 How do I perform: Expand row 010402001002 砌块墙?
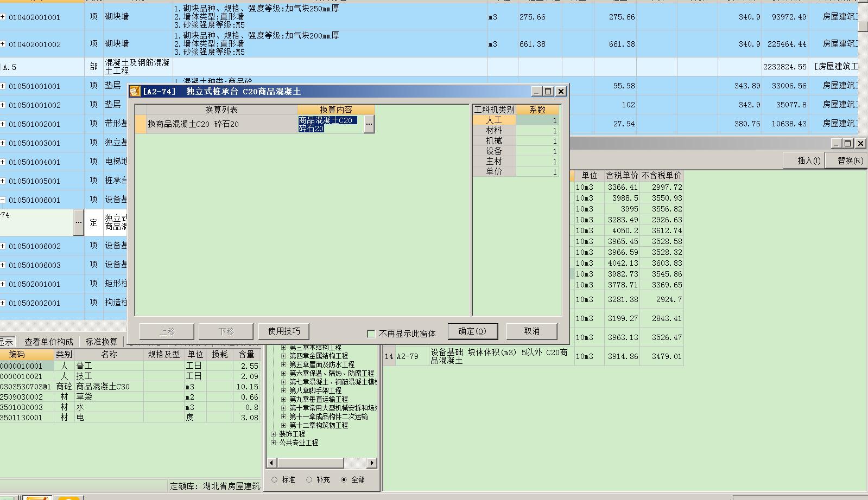(x=3, y=44)
